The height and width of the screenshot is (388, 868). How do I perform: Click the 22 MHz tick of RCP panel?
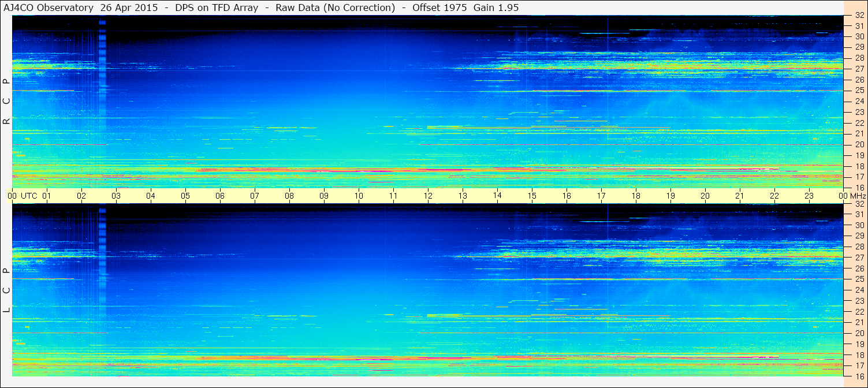pyautogui.click(x=859, y=123)
